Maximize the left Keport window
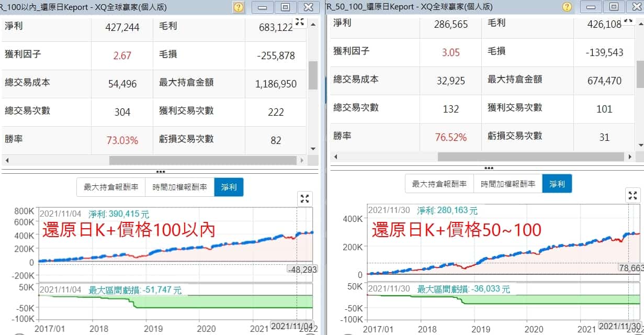The height and width of the screenshot is (335, 644). pyautogui.click(x=285, y=7)
